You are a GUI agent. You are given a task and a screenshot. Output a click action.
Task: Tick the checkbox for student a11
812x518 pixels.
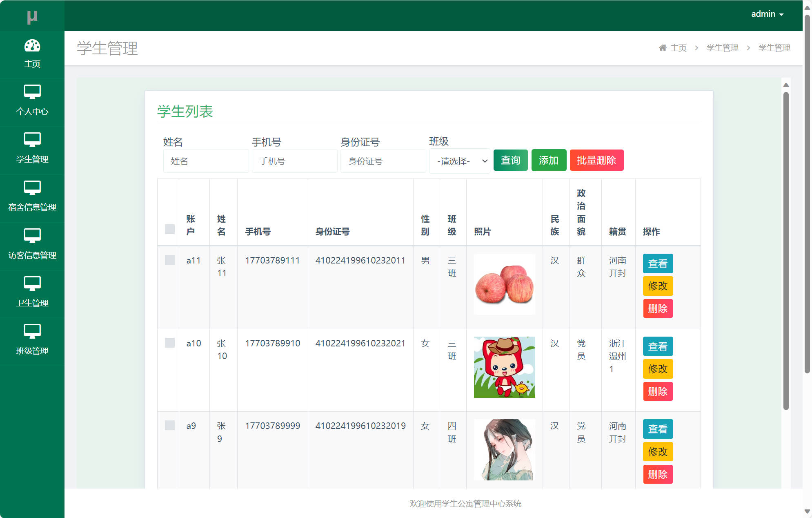click(x=169, y=260)
